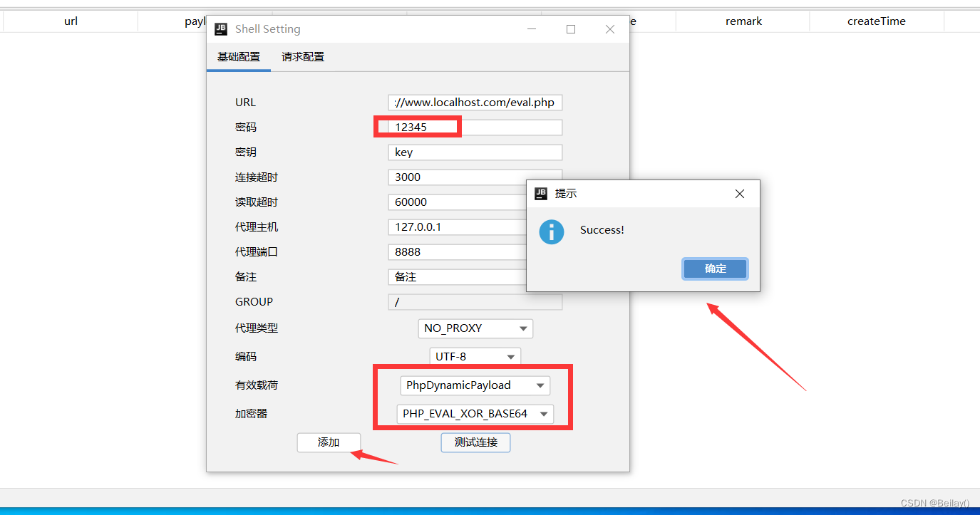The width and height of the screenshot is (980, 515).
Task: Click the blue info icon beside Success!
Action: [x=552, y=232]
